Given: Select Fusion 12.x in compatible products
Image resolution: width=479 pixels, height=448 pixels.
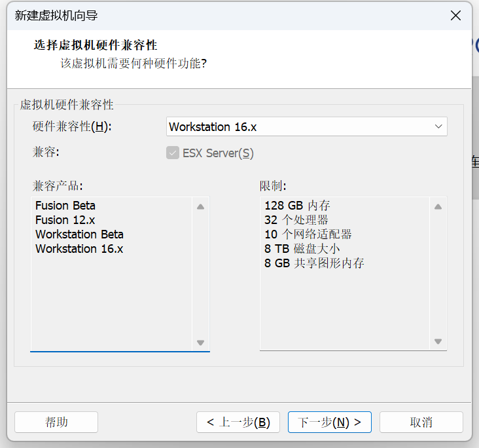Looking at the screenshot, I should (x=65, y=220).
